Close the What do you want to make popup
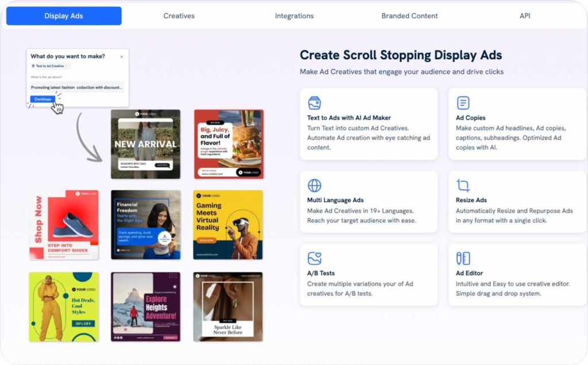 pyautogui.click(x=122, y=57)
